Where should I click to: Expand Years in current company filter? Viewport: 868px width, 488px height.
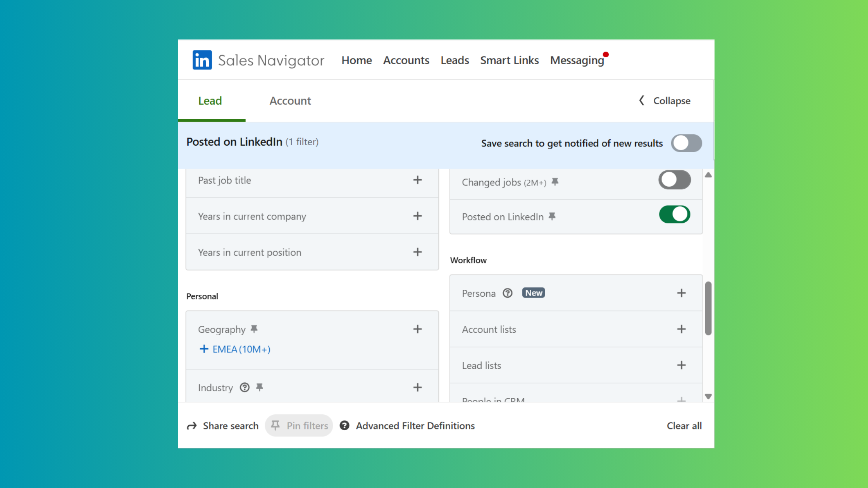click(x=417, y=216)
